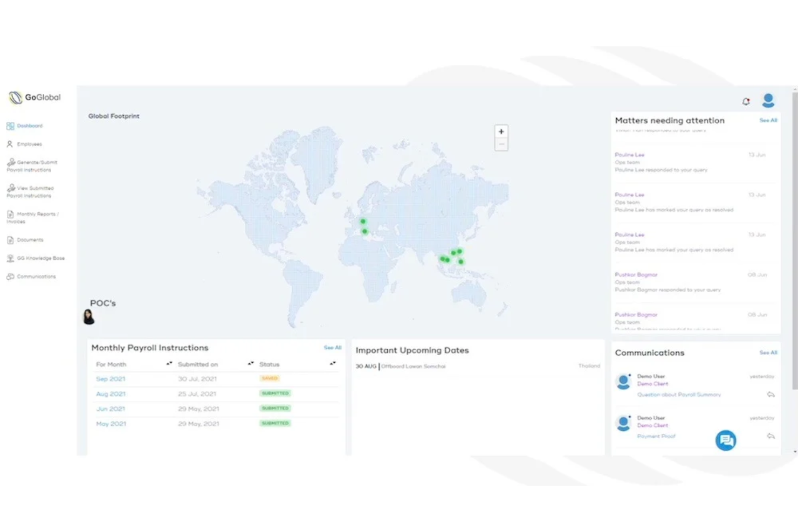Click the POC avatar thumbnail
Screen dimensions: 798x532
click(x=88, y=317)
